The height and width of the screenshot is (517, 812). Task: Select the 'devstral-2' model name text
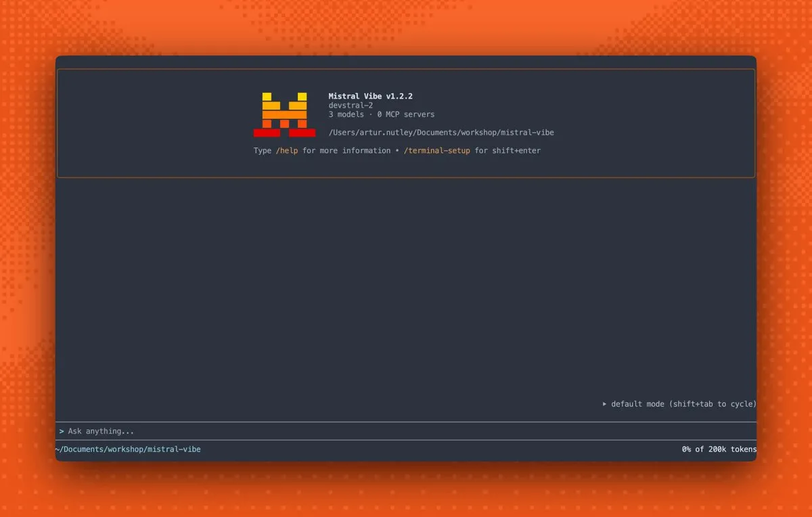click(351, 106)
